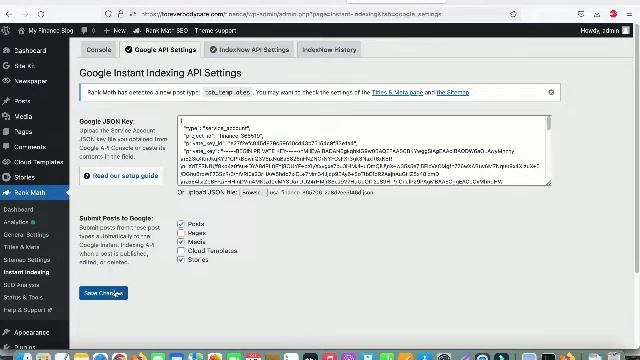Screen dimensions: 640x360
Task: Click the Posts pin icon in the sidebar
Action: point(6,101)
